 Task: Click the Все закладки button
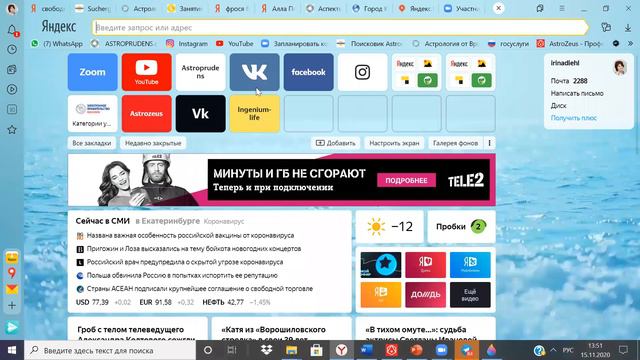(92, 143)
